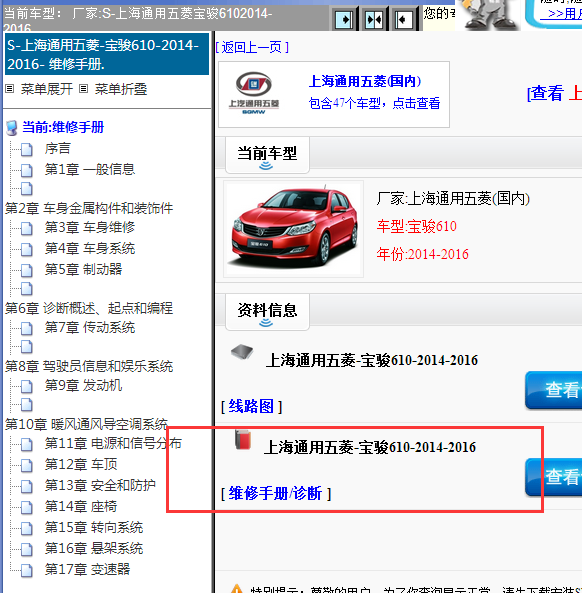Open the 线路图 link
The height and width of the screenshot is (593, 582).
[x=251, y=406]
